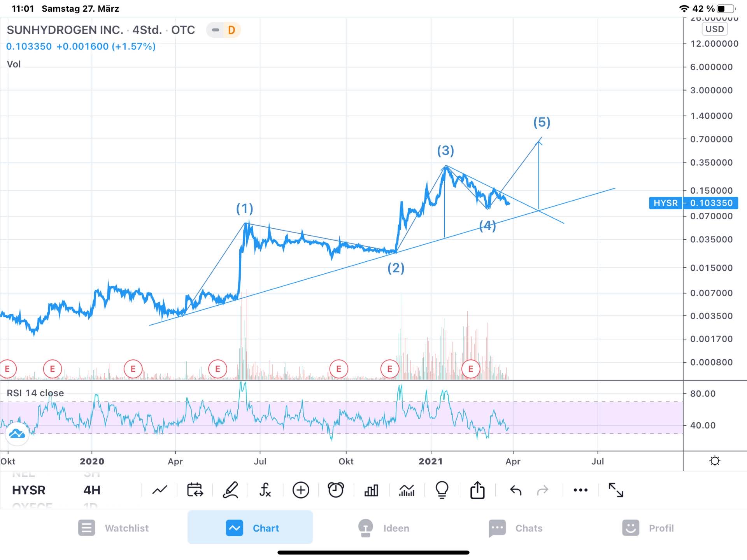The image size is (747, 560).
Task: Open the indicators fx menu
Action: pyautogui.click(x=265, y=490)
